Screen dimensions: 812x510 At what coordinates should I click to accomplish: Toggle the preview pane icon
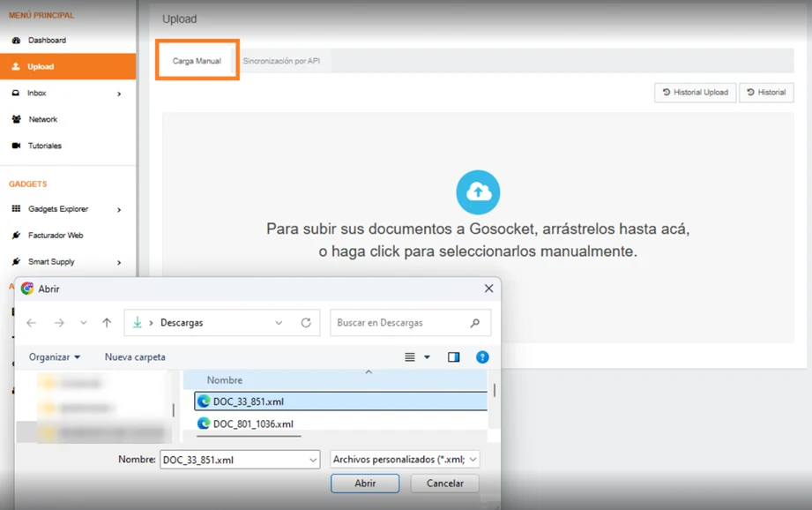454,357
